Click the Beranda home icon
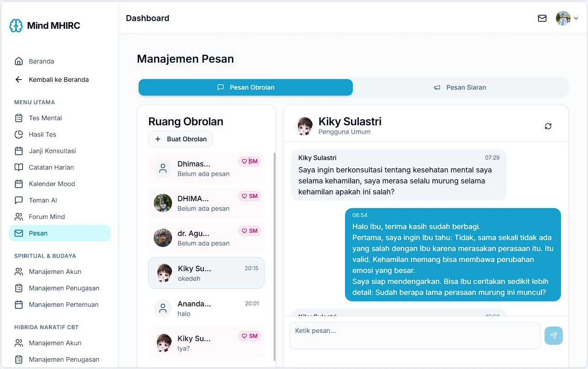The image size is (588, 369). click(x=19, y=61)
